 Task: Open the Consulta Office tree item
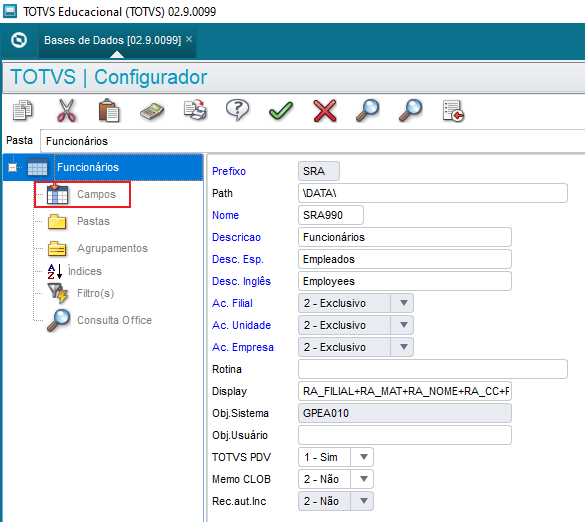tap(115, 320)
